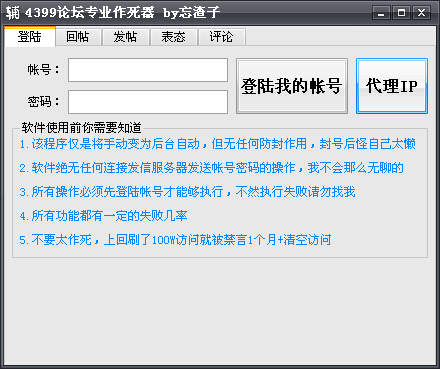Select notice line 3 about 必须先登陆帐号
440x369 pixels.
[187, 192]
